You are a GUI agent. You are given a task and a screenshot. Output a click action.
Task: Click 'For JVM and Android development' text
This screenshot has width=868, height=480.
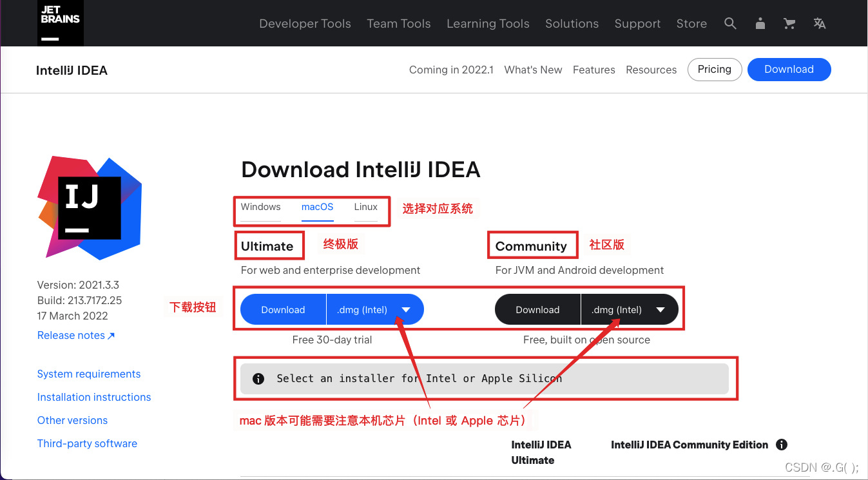click(x=579, y=271)
